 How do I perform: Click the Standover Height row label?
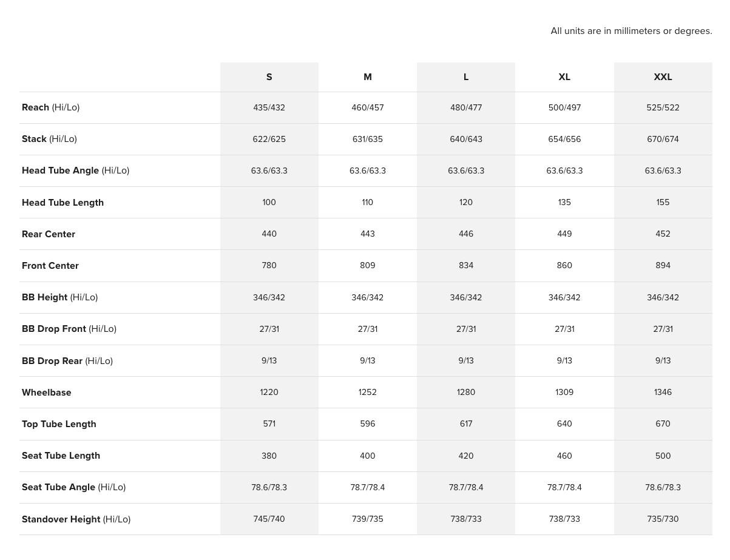[76, 519]
